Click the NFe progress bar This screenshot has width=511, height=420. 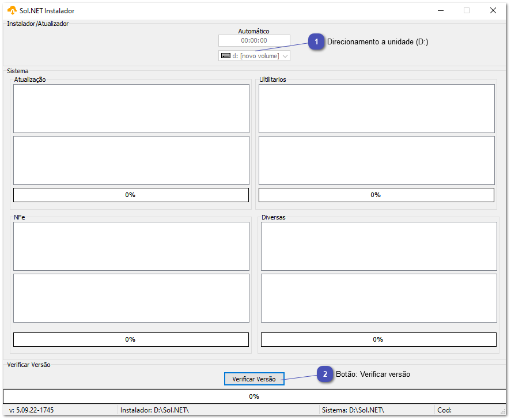point(131,339)
